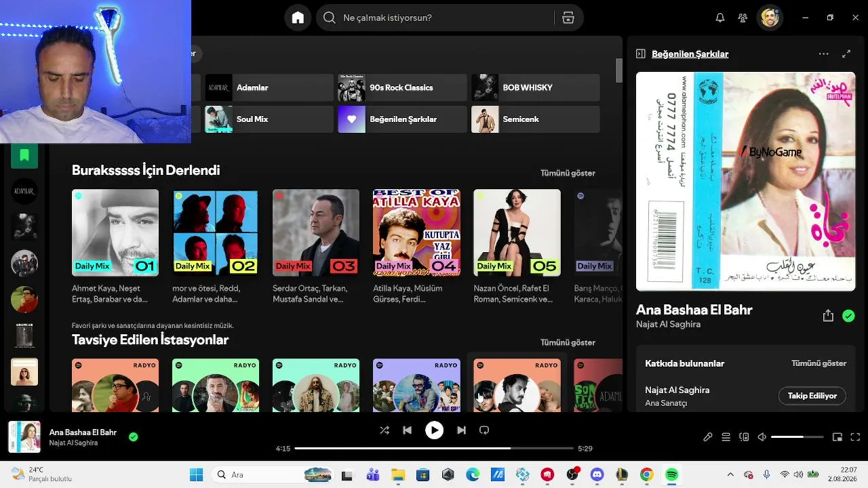The width and height of the screenshot is (868, 488).
Task: Open artist Najat Al Saghira under the song title
Action: pyautogui.click(x=669, y=324)
